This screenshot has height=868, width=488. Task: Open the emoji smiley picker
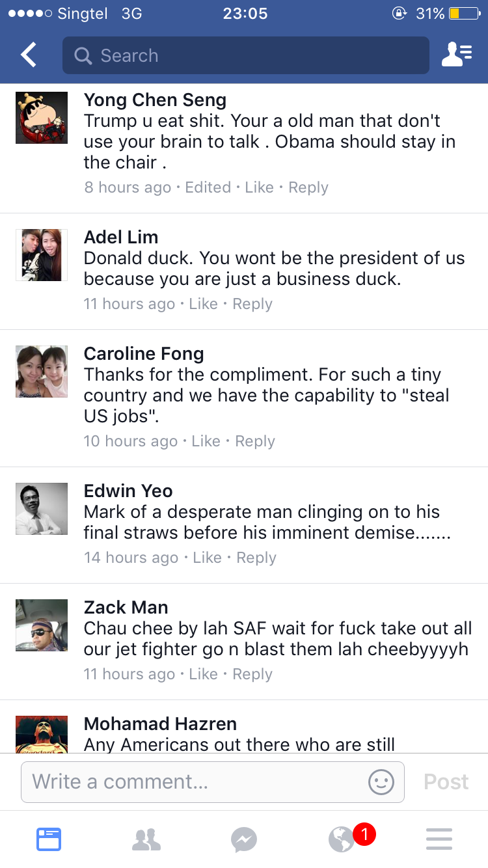pyautogui.click(x=381, y=781)
